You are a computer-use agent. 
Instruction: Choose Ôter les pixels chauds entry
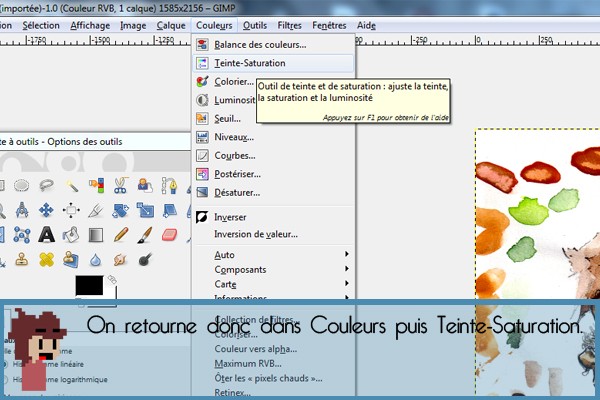(x=274, y=378)
